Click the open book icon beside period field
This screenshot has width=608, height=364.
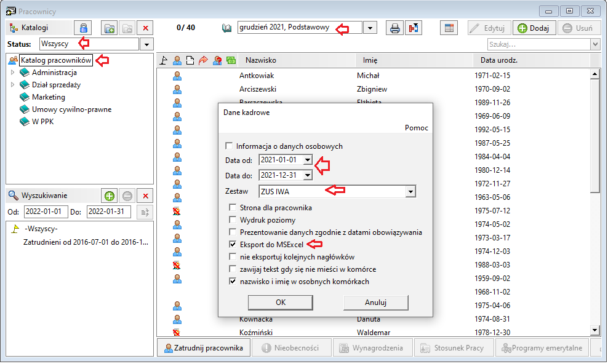[227, 28]
